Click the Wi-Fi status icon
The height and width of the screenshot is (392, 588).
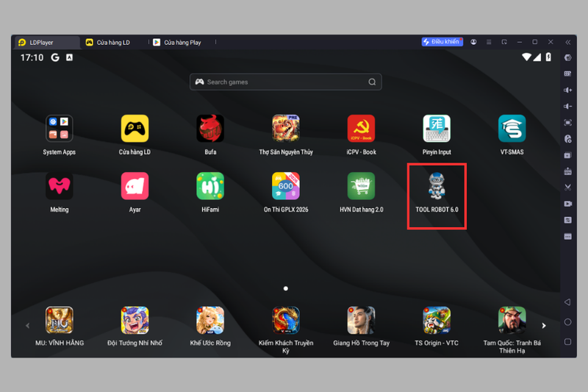coord(526,57)
